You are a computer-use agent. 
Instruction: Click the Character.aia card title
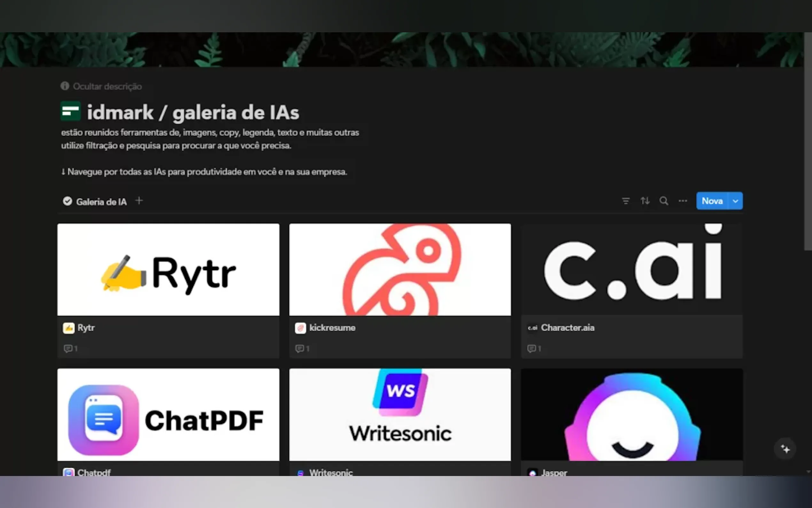tap(567, 328)
